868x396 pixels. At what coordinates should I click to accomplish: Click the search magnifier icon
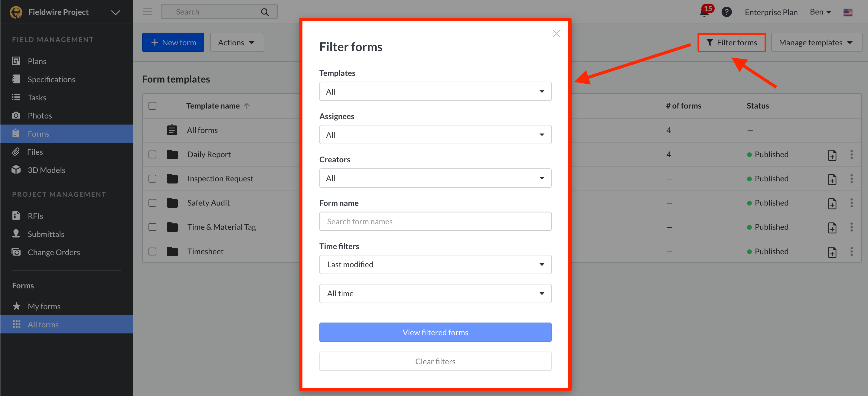265,12
